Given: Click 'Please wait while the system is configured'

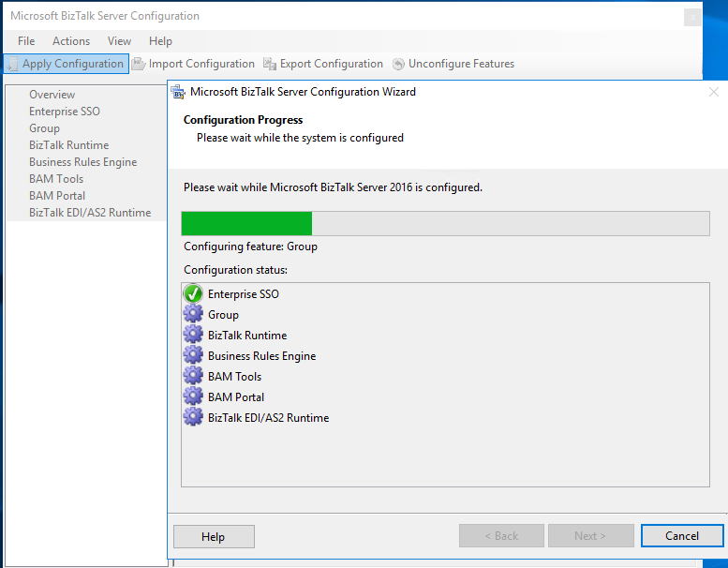Looking at the screenshot, I should pyautogui.click(x=300, y=138).
